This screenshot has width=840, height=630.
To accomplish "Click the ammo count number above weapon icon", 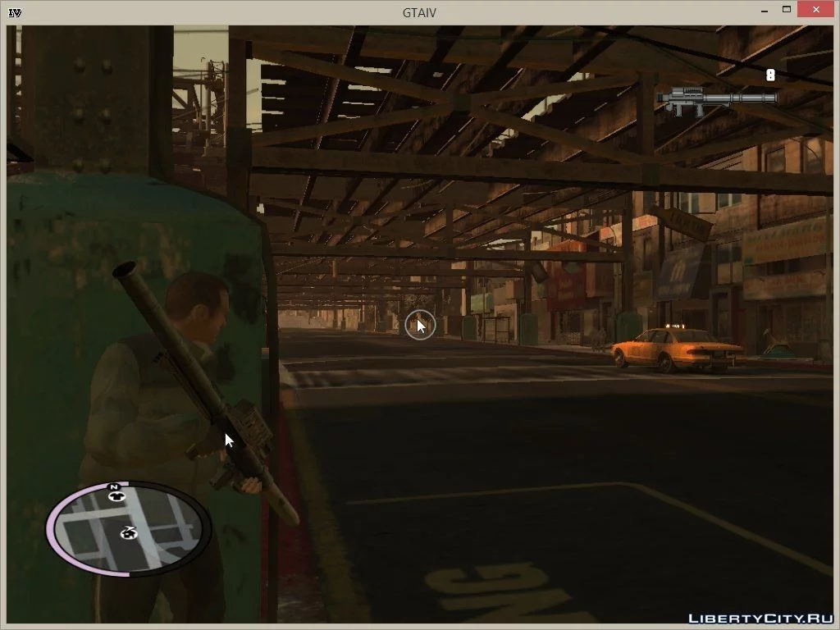I will pyautogui.click(x=770, y=75).
